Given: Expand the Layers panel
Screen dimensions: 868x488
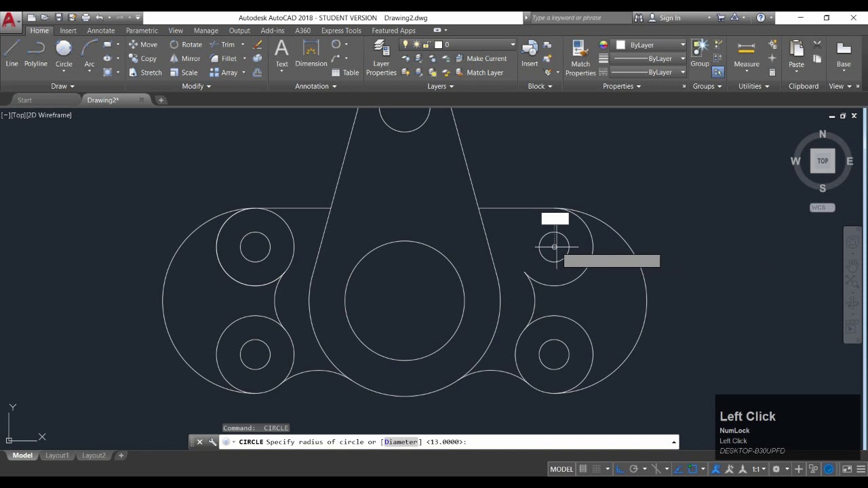Looking at the screenshot, I should tap(441, 86).
